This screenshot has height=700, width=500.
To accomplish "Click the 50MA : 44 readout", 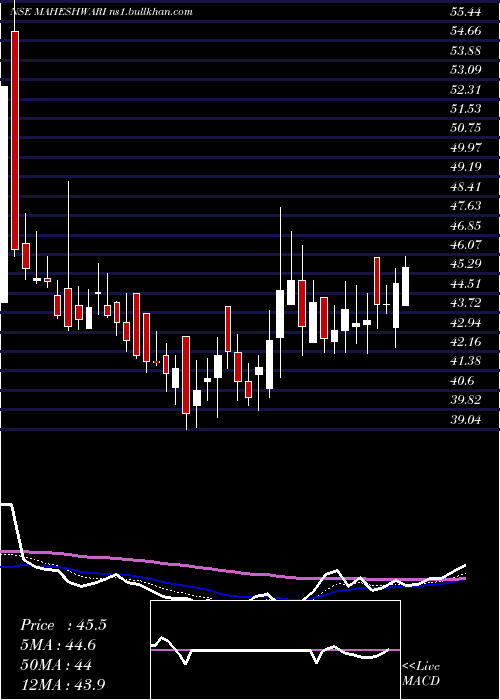I will tap(56, 665).
